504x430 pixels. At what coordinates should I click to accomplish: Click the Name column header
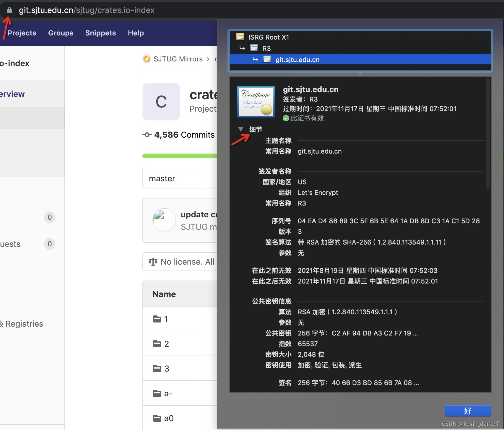coord(164,294)
